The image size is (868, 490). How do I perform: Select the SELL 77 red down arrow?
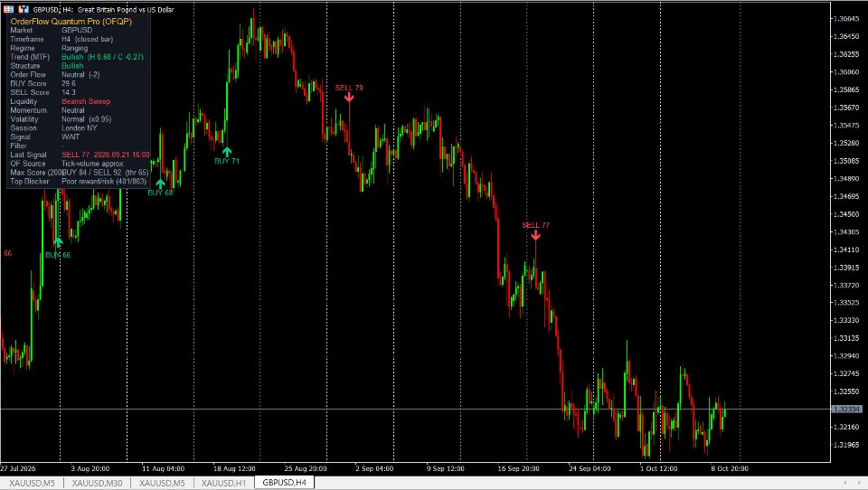point(535,235)
